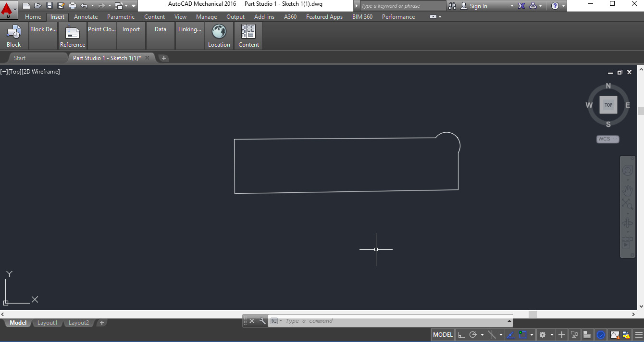Click the Plot printer icon
Viewport: 644px width, 342px height.
tap(72, 6)
